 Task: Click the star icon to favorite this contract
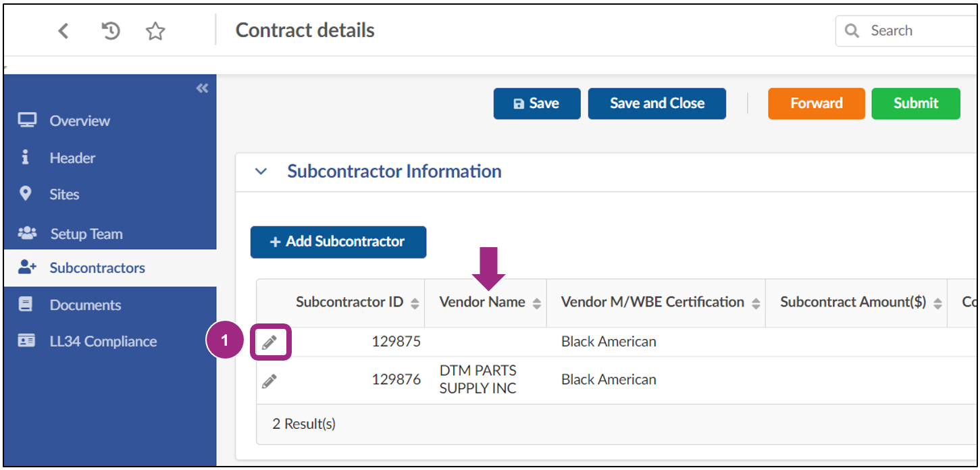point(155,30)
